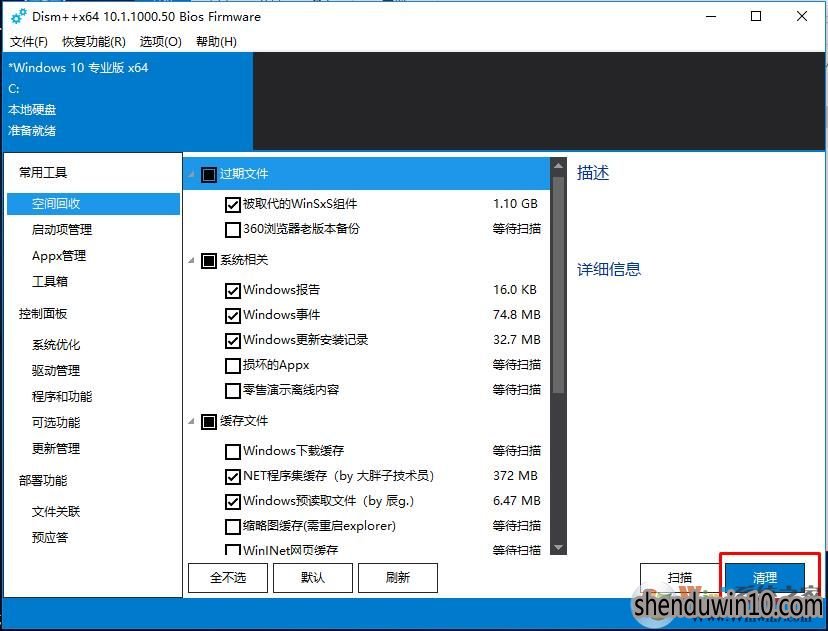Image resolution: width=828 pixels, height=631 pixels.
Task: Check 损坏的Appx
Action: click(232, 365)
